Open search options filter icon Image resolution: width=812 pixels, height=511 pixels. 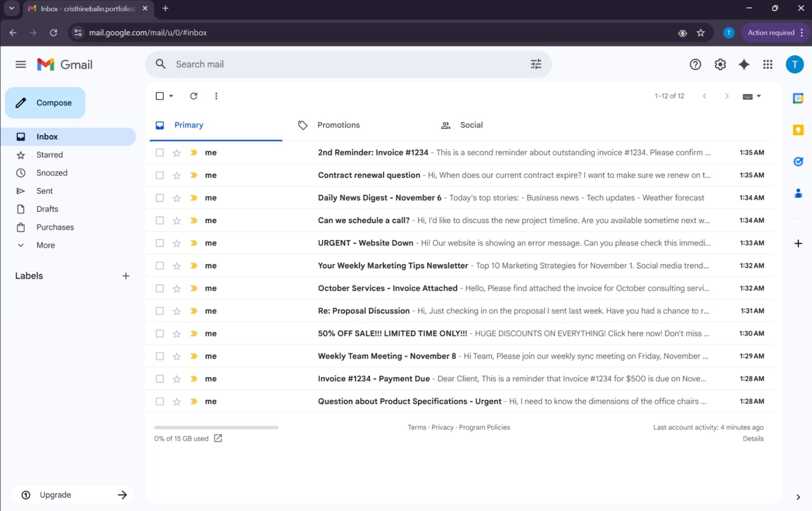point(536,64)
